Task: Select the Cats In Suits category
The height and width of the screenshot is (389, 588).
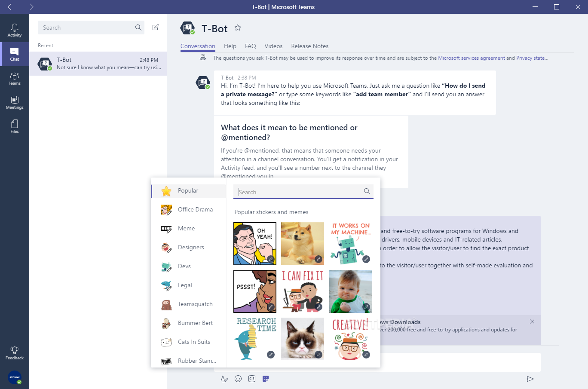Action: (x=189, y=342)
